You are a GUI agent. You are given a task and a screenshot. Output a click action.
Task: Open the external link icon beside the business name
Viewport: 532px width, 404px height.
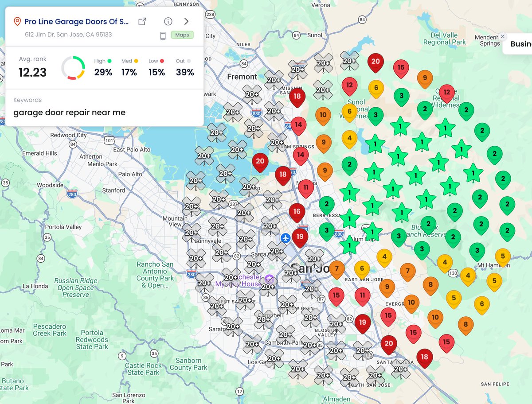(x=142, y=21)
